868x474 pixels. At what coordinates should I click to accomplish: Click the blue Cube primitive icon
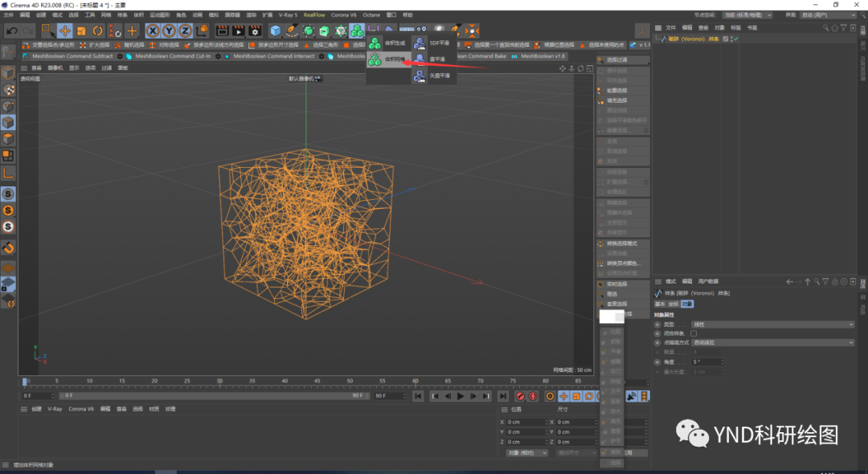[x=276, y=31]
